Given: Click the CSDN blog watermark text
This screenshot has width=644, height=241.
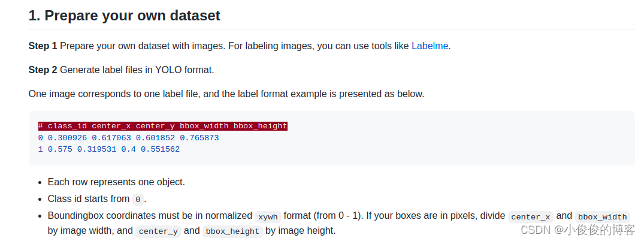Looking at the screenshot, I should (578, 230).
